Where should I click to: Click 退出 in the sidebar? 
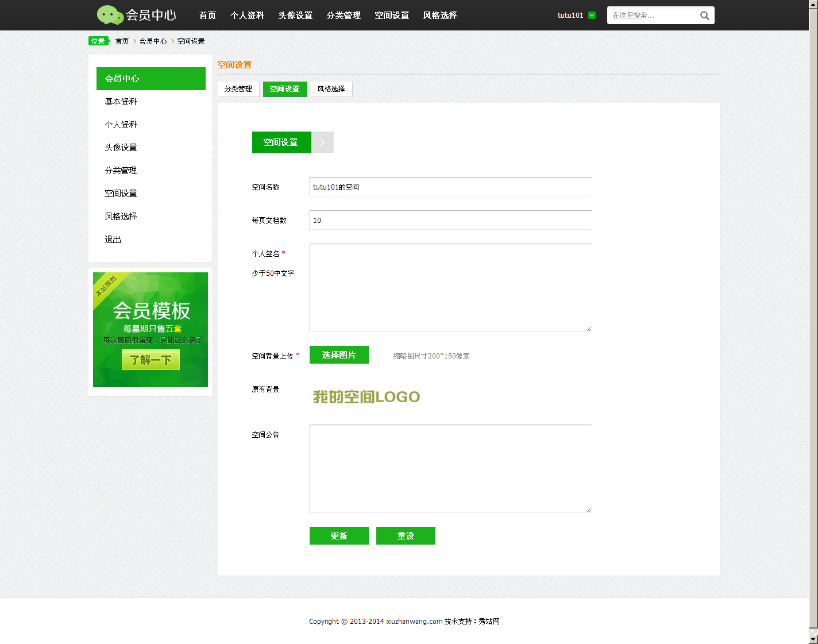pos(113,240)
